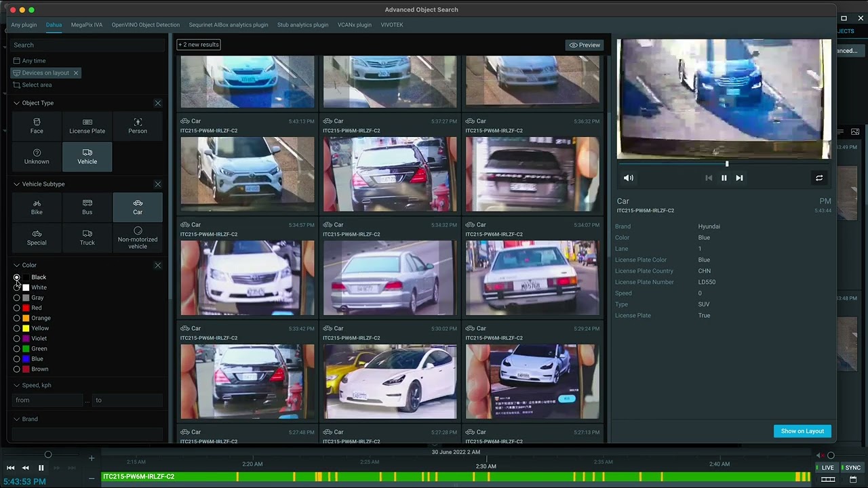Select the License Plate object type

click(x=87, y=126)
